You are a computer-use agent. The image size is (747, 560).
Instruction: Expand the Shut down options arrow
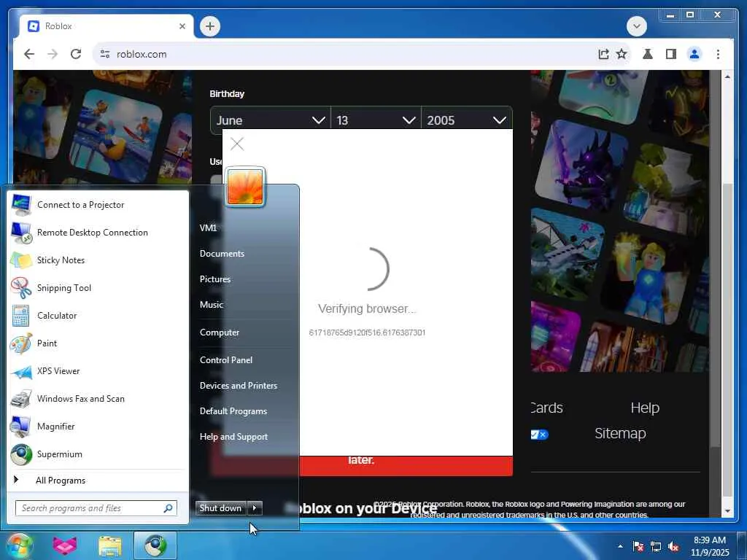[255, 508]
